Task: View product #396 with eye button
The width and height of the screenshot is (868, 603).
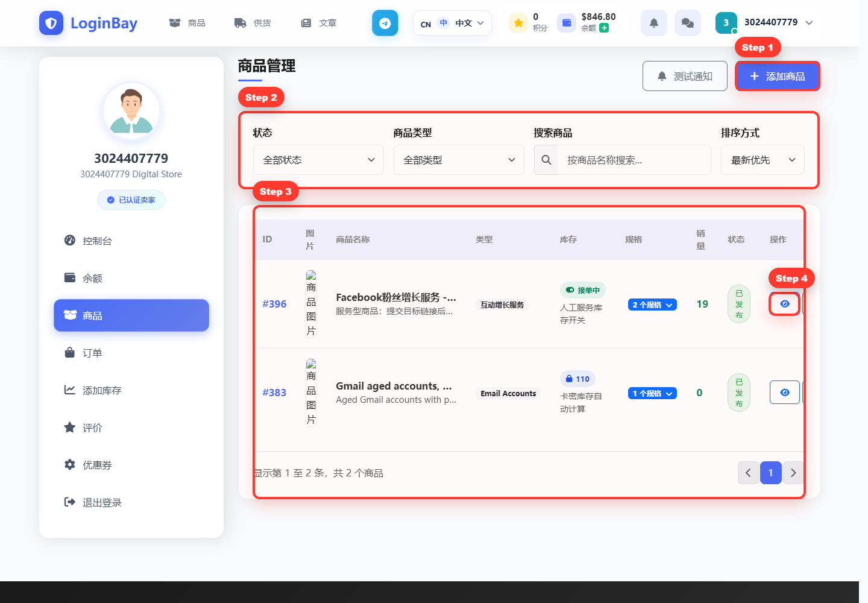Action: click(785, 304)
